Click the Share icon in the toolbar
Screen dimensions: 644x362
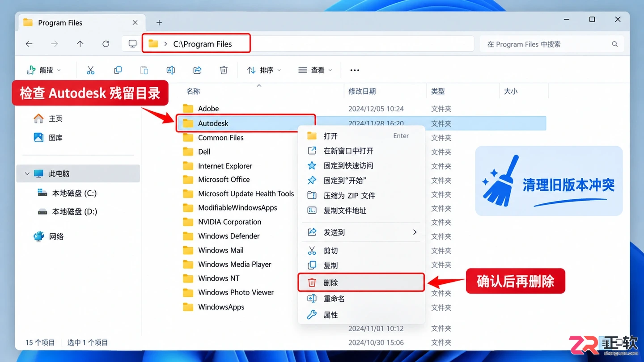pos(197,70)
